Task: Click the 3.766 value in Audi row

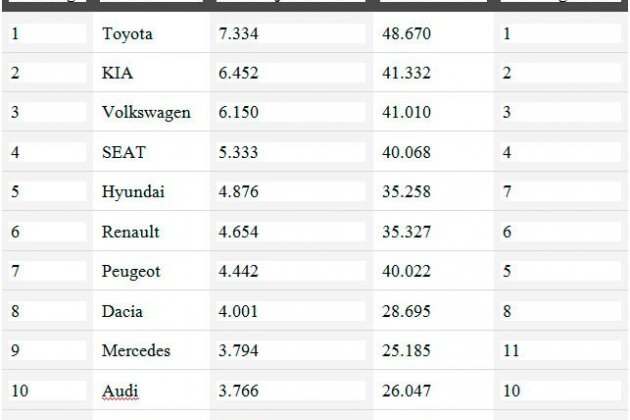Action: (238, 390)
